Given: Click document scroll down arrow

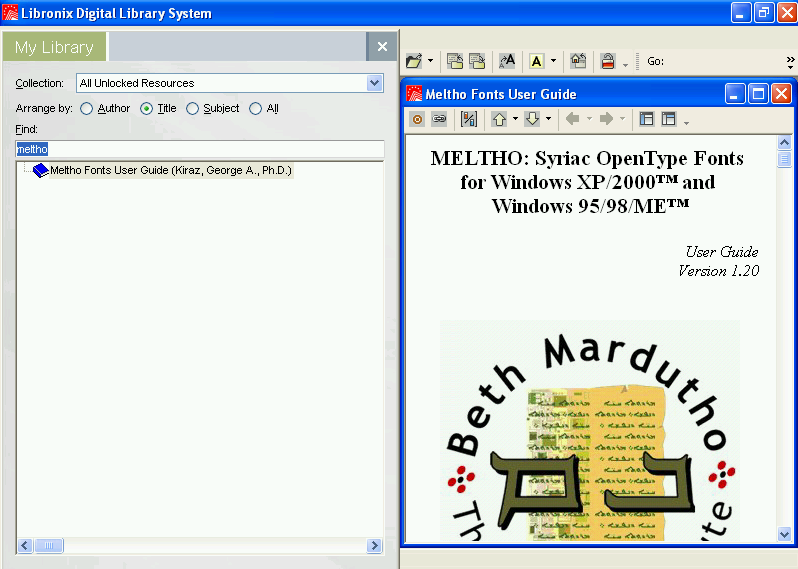Looking at the screenshot, I should pos(784,534).
